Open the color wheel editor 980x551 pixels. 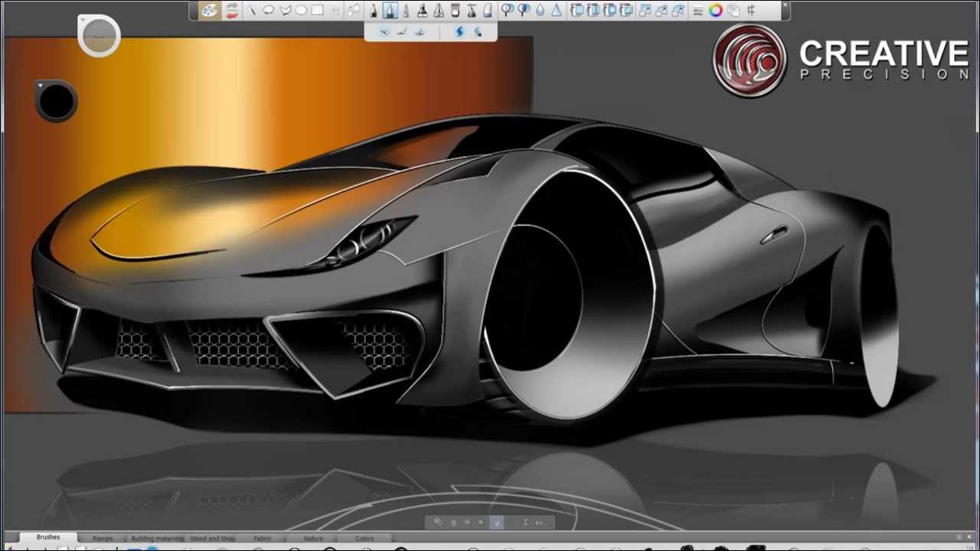tap(716, 11)
